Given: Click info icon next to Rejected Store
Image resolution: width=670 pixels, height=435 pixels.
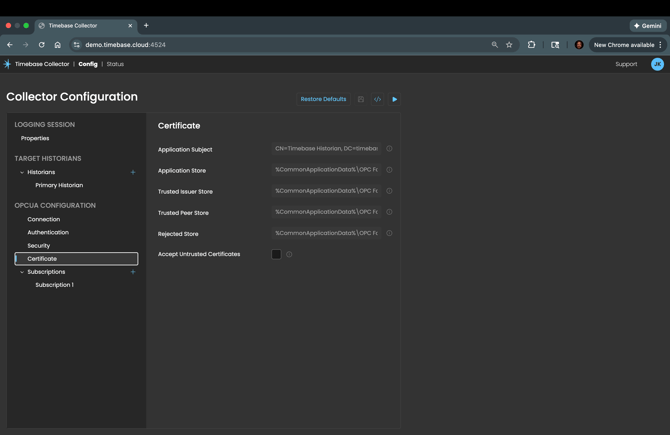Looking at the screenshot, I should [390, 233].
